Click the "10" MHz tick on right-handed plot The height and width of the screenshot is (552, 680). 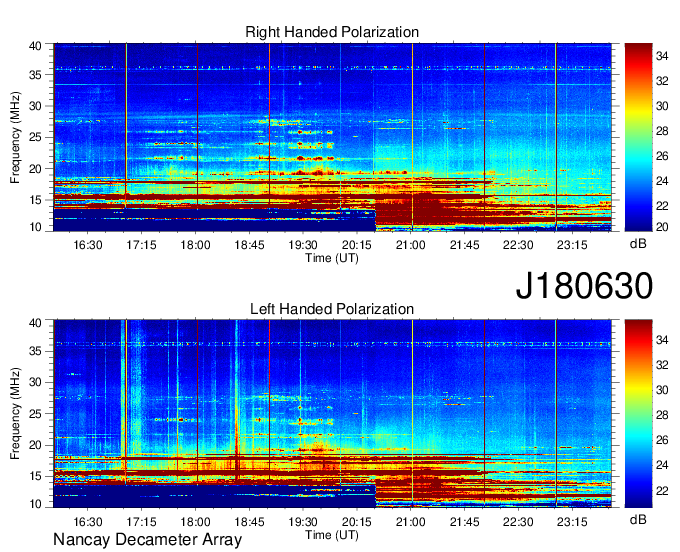[36, 227]
